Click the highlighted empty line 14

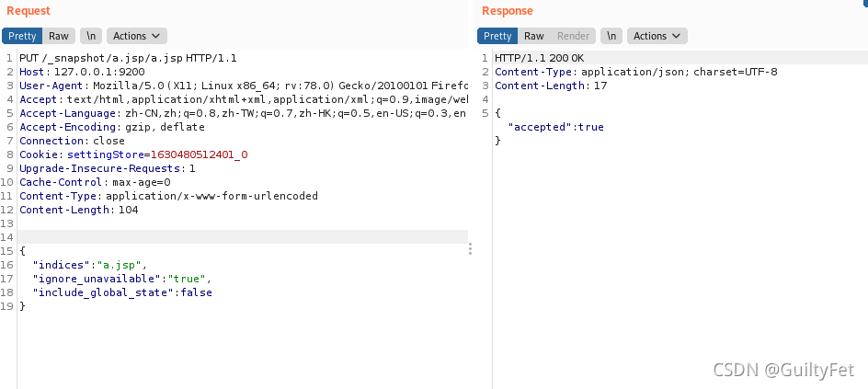click(x=243, y=237)
